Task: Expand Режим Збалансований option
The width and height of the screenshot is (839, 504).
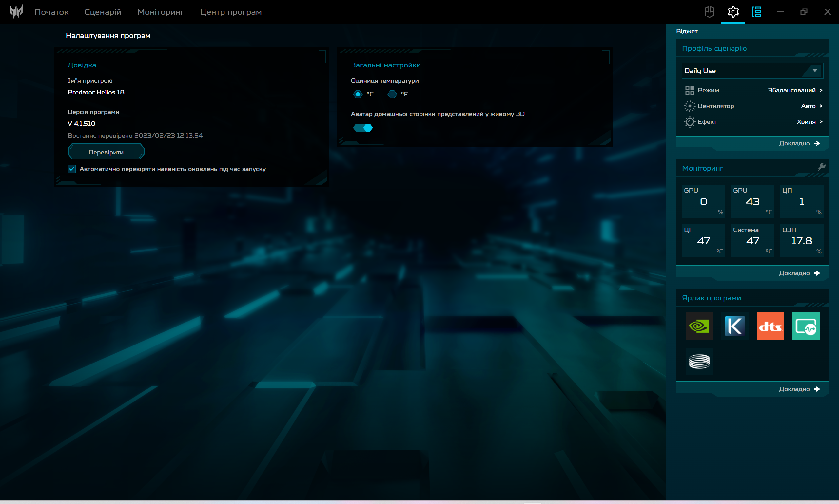Action: pyautogui.click(x=794, y=90)
